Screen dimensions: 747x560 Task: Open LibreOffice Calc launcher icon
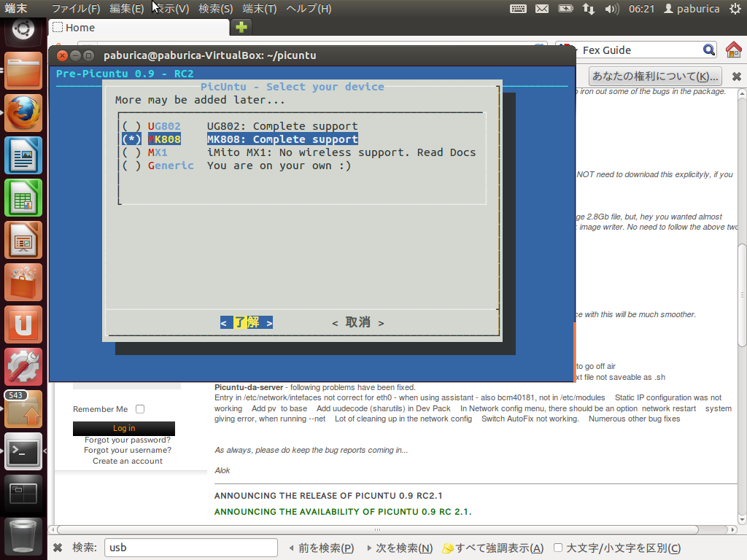pyautogui.click(x=23, y=198)
